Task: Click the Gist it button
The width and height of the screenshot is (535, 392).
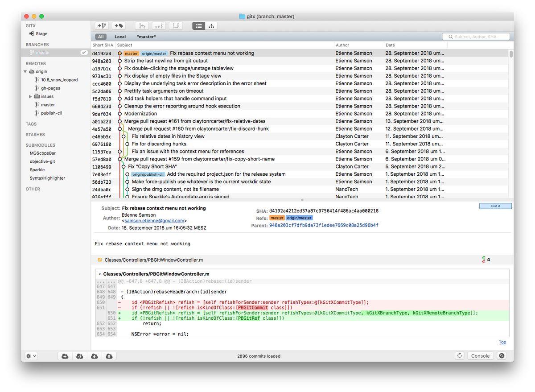Action: (x=495, y=206)
